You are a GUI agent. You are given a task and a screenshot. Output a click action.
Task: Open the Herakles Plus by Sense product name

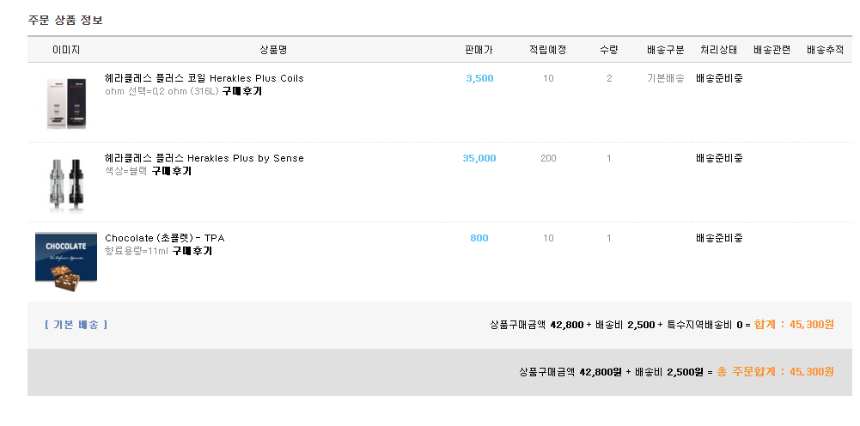[204, 158]
